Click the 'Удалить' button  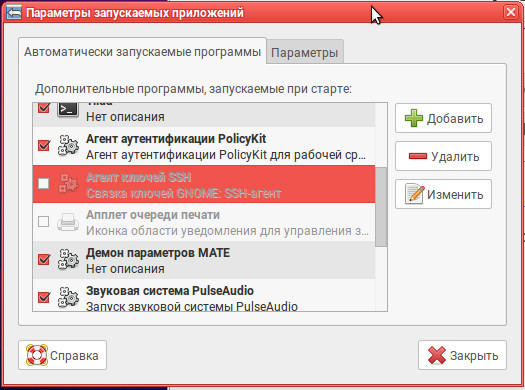pos(443,156)
